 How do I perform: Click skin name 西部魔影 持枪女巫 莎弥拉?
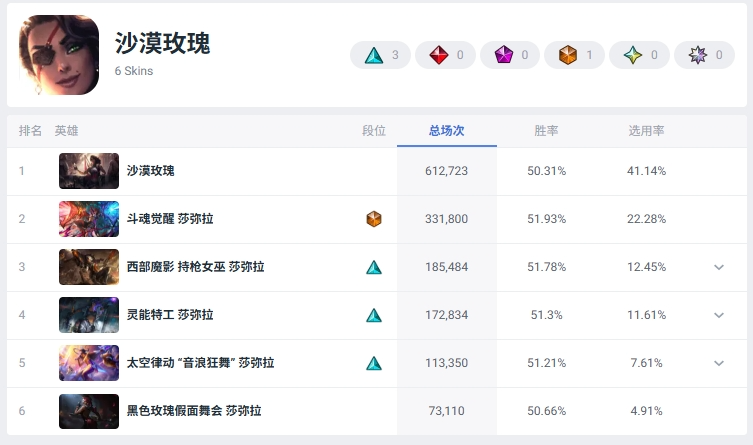tap(195, 267)
